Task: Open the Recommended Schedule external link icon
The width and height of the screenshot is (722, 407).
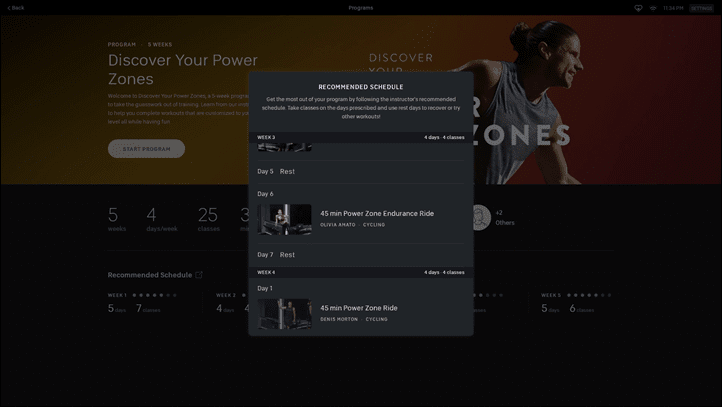Action: [x=199, y=275]
